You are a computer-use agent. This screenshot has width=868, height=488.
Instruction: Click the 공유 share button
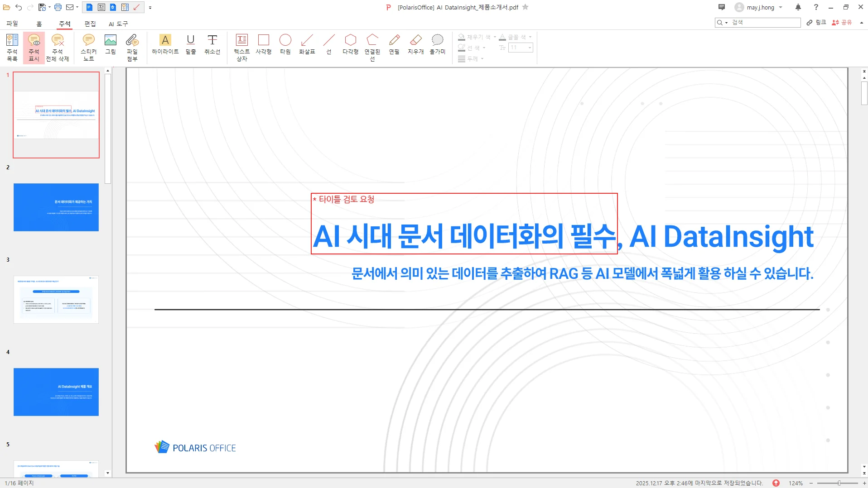click(844, 22)
